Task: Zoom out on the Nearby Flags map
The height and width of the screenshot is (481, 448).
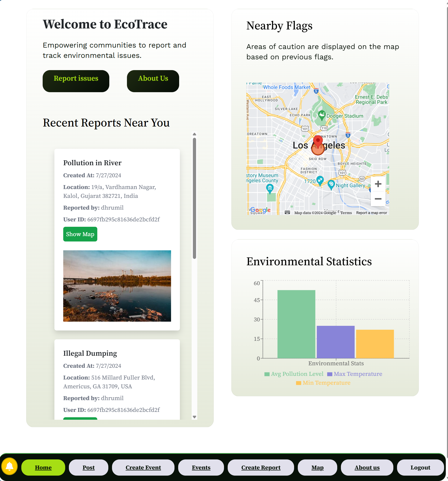Action: coord(378,199)
